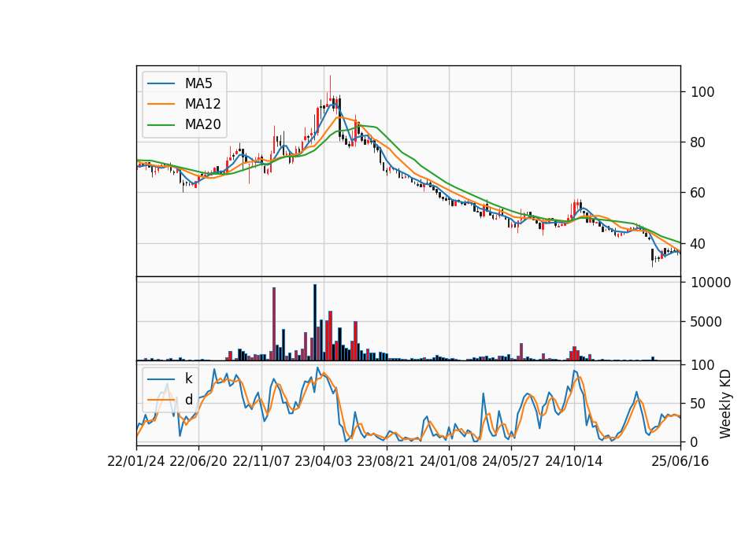Click the 22/06/20 date label

(198, 462)
